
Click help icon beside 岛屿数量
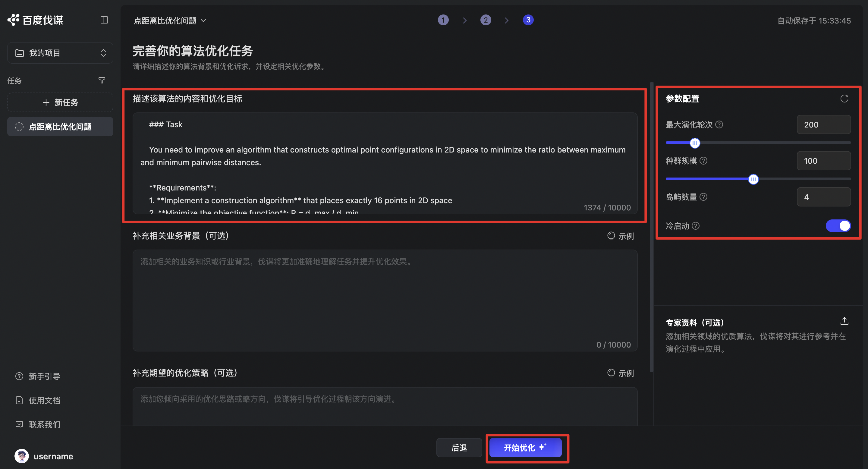[703, 197]
